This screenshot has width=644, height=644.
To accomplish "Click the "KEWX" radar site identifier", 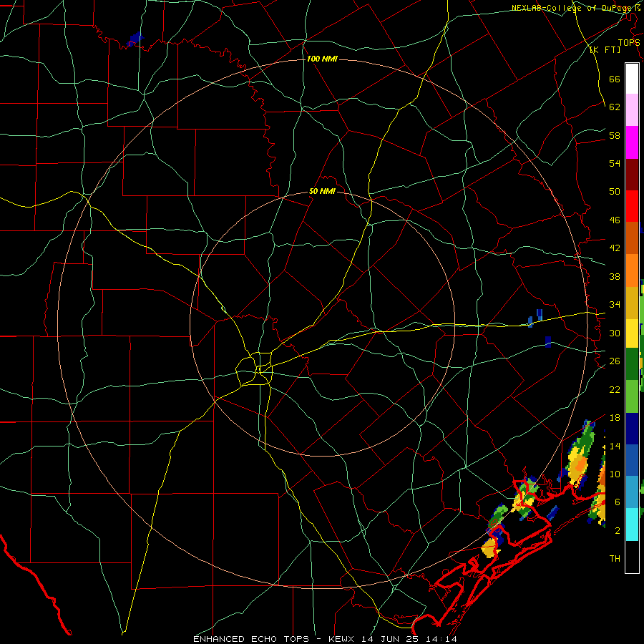I will coord(342,639).
